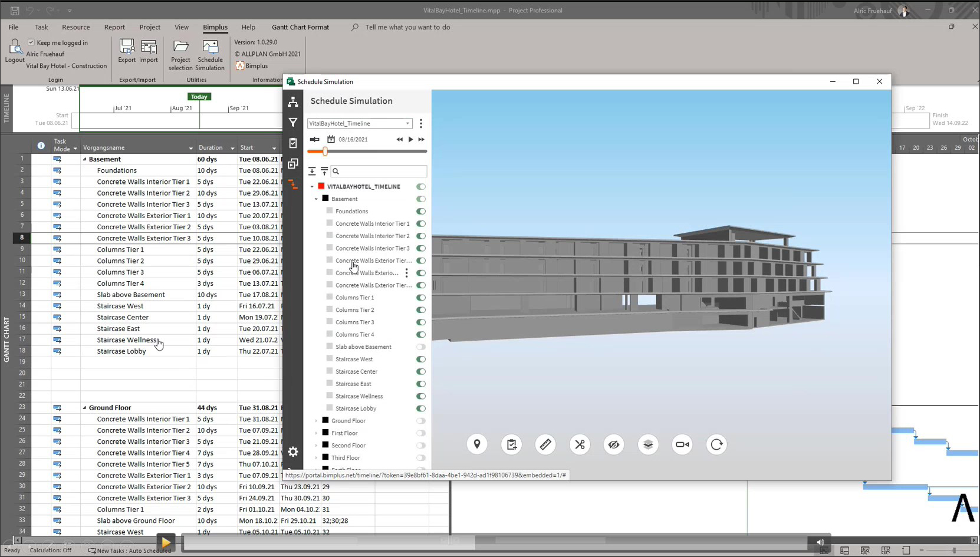Image resolution: width=980 pixels, height=557 pixels.
Task: Play the schedule simulation
Action: (411, 140)
